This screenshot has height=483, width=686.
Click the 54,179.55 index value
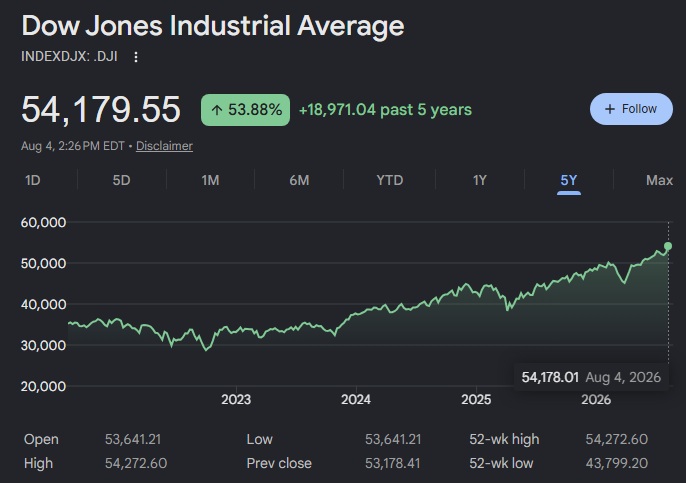[101, 109]
